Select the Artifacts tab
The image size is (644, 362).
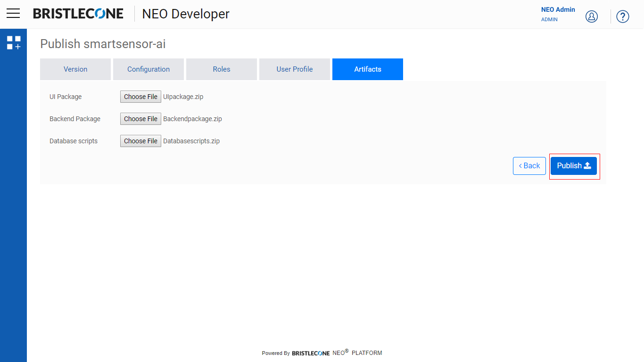pyautogui.click(x=368, y=69)
